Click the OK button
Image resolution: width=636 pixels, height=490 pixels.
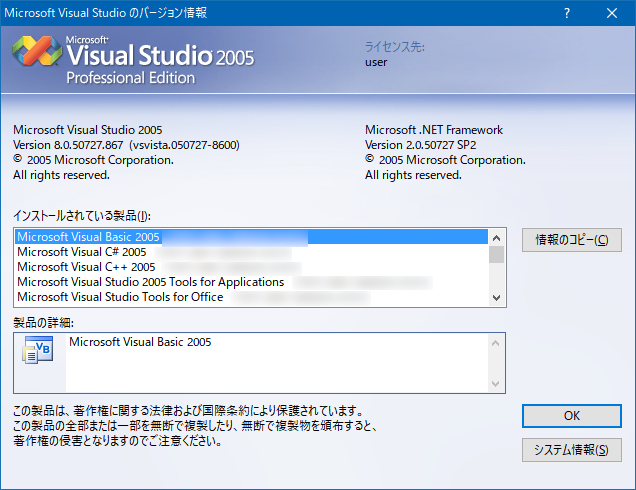point(572,416)
